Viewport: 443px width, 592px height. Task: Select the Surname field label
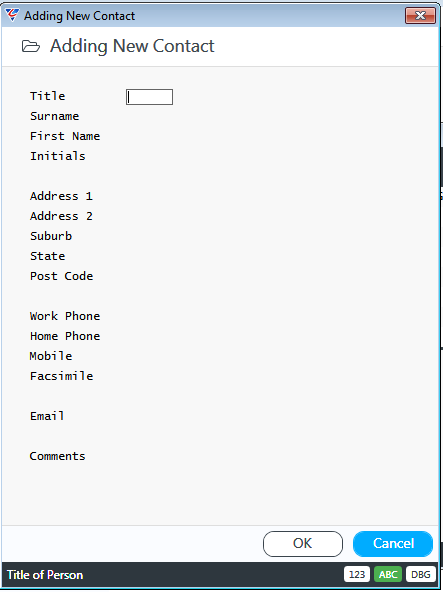(55, 116)
